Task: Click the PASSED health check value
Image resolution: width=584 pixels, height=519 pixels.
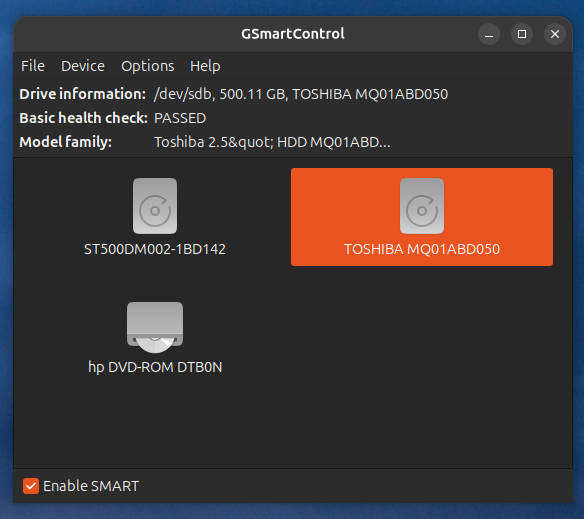Action: click(180, 118)
